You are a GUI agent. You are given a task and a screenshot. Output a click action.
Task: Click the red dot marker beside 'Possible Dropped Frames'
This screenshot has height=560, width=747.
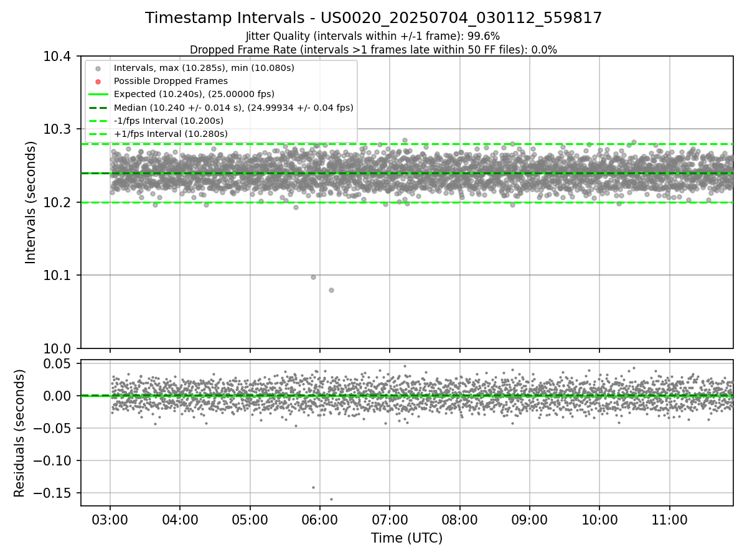pyautogui.click(x=98, y=81)
